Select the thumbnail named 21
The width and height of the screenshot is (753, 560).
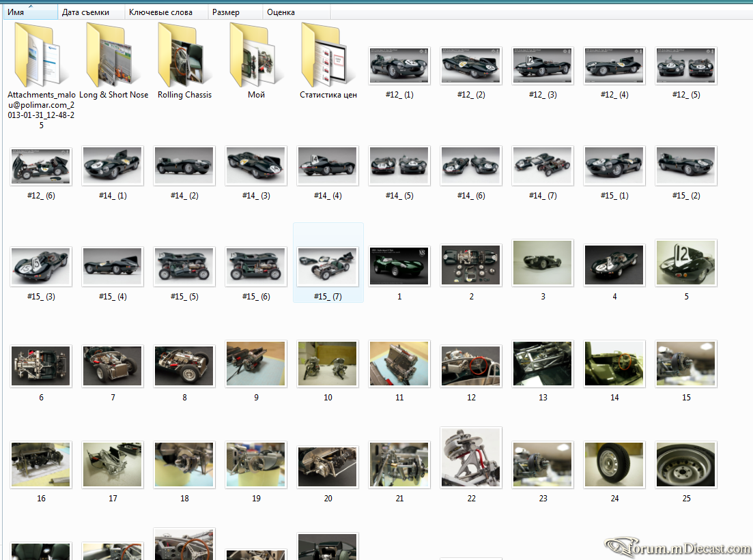point(399,465)
